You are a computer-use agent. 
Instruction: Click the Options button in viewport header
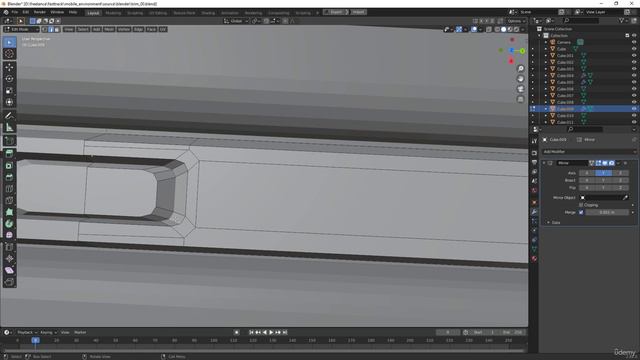(516, 21)
